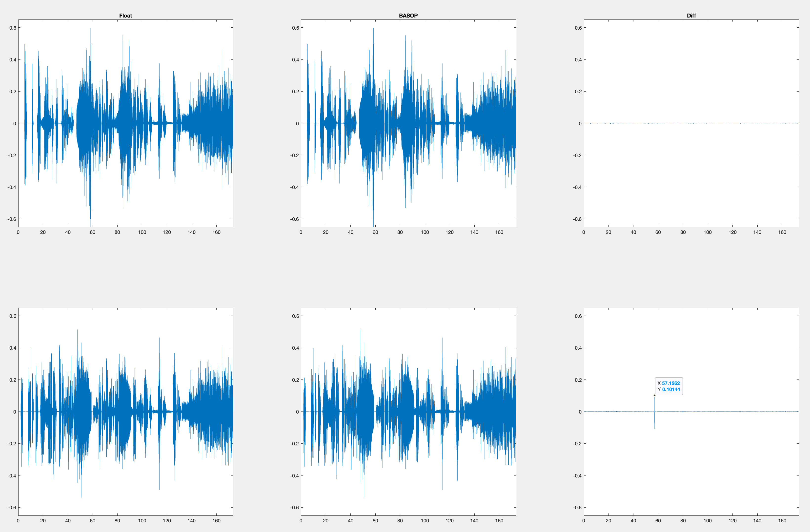The height and width of the screenshot is (532, 810).
Task: Click x-axis label "100" under top Float plot
Action: coord(142,232)
